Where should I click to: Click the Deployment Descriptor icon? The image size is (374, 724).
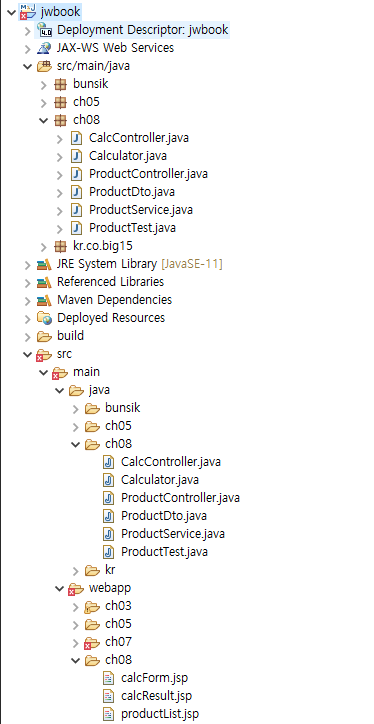point(45,30)
